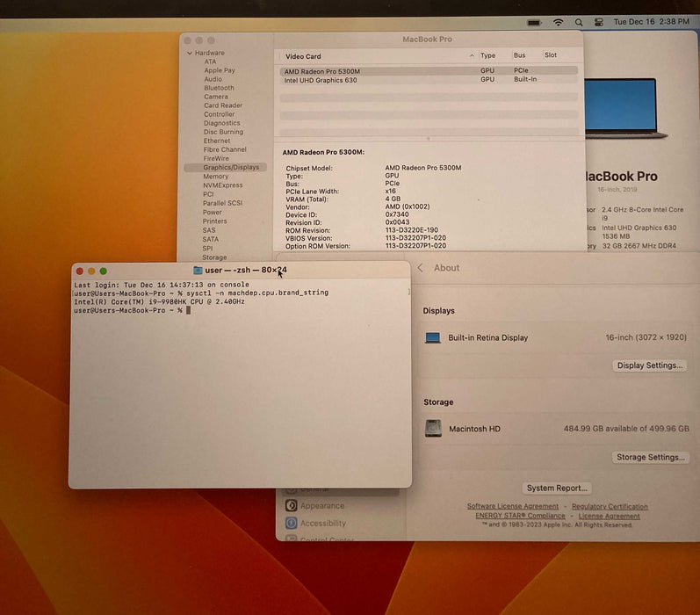Screen dimensions: 700x615
Task: Open Storage Settings button
Action: 651,457
